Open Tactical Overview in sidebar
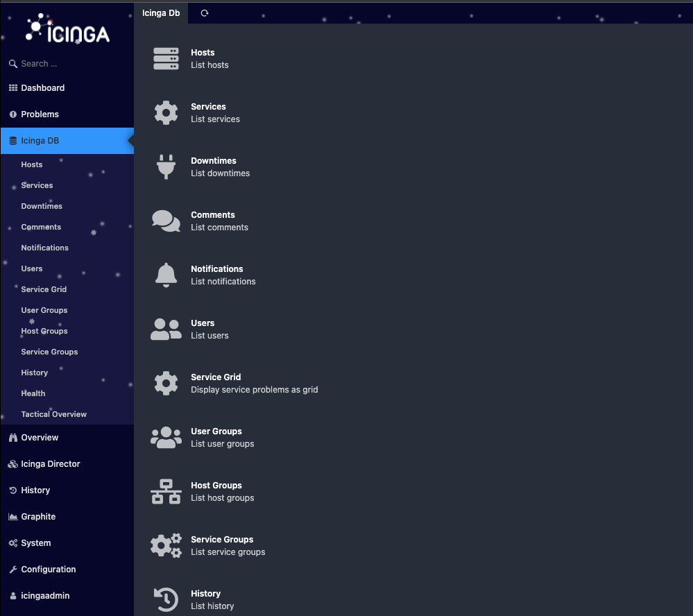The image size is (693, 616). tap(54, 413)
